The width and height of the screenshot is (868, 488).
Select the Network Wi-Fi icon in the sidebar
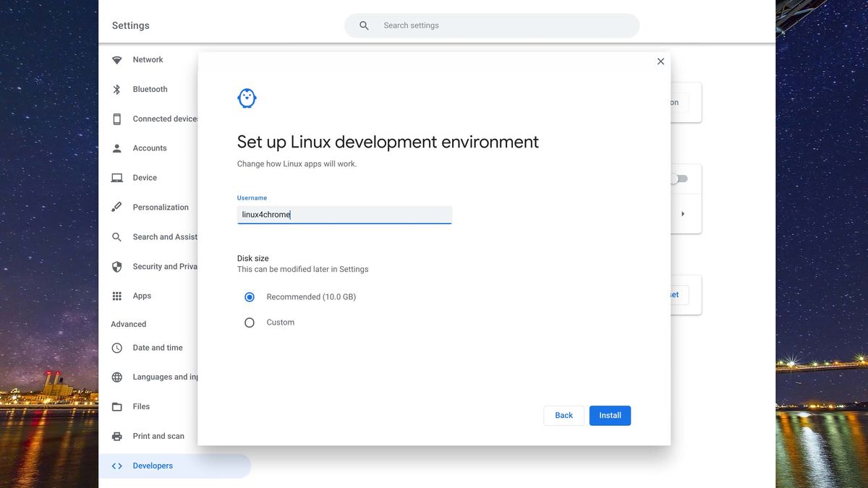[x=116, y=59]
